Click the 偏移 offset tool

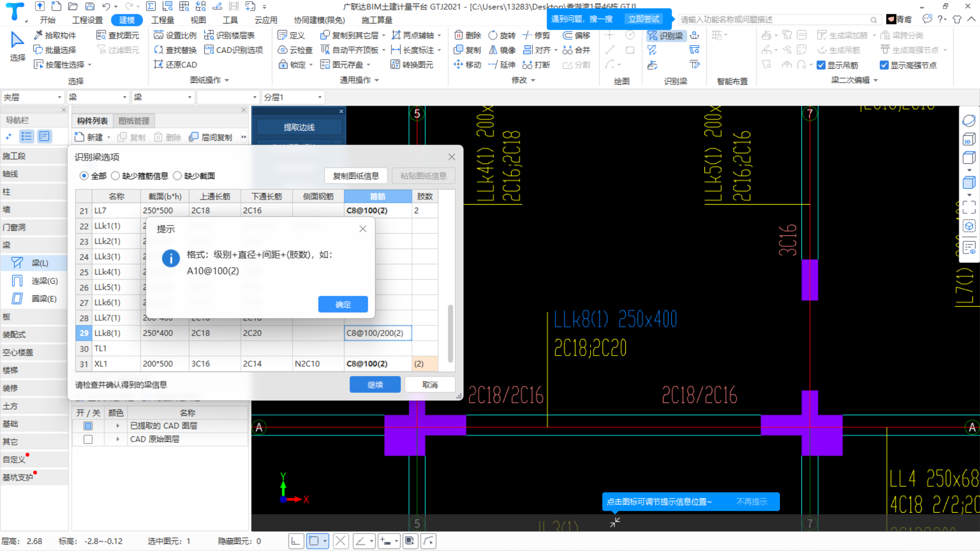coord(577,35)
